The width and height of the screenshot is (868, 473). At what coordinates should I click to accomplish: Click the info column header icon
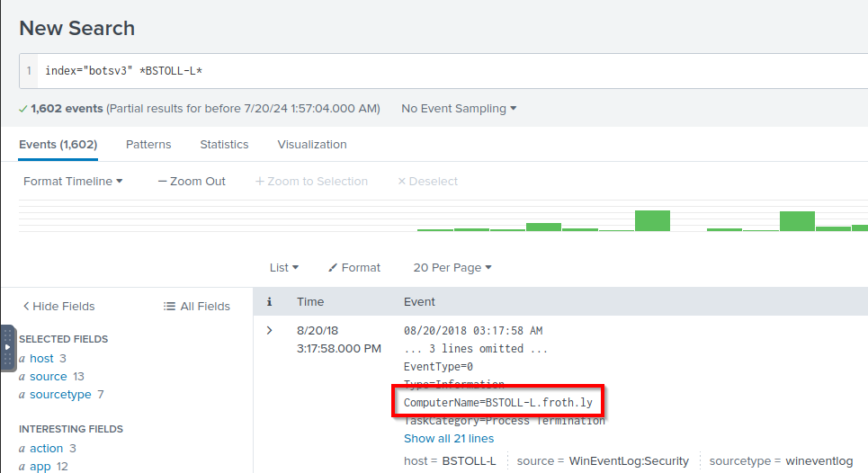tap(269, 302)
